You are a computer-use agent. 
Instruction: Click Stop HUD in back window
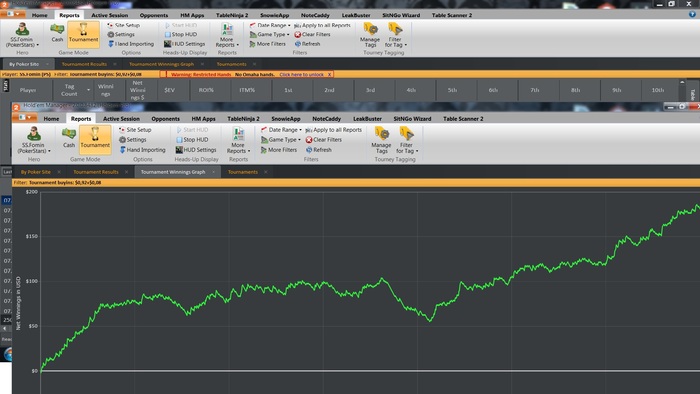(180, 34)
